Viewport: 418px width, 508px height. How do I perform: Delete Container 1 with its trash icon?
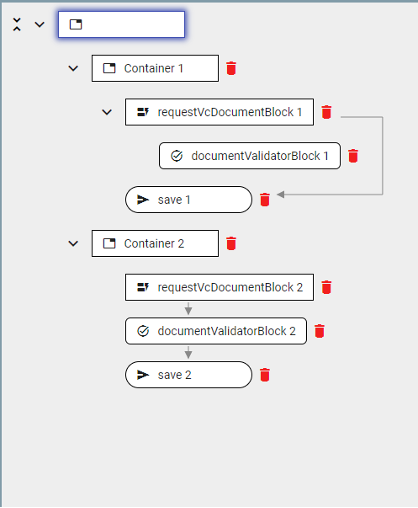tap(231, 68)
